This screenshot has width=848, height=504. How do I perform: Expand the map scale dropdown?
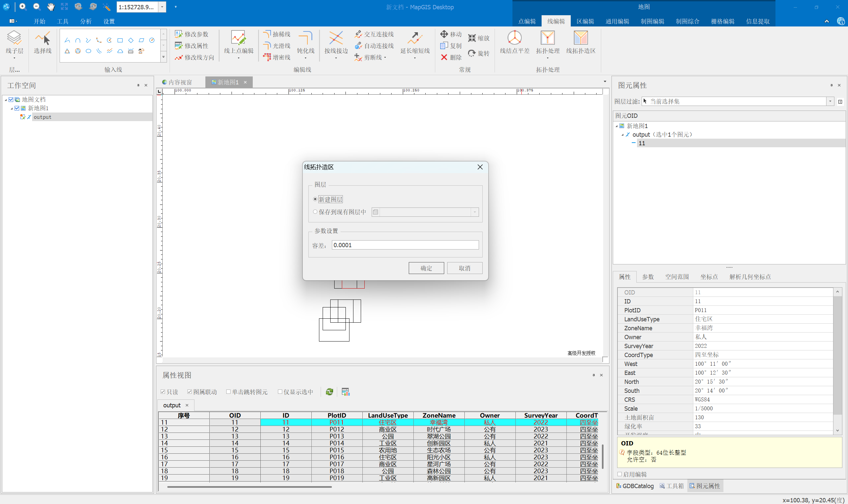162,7
